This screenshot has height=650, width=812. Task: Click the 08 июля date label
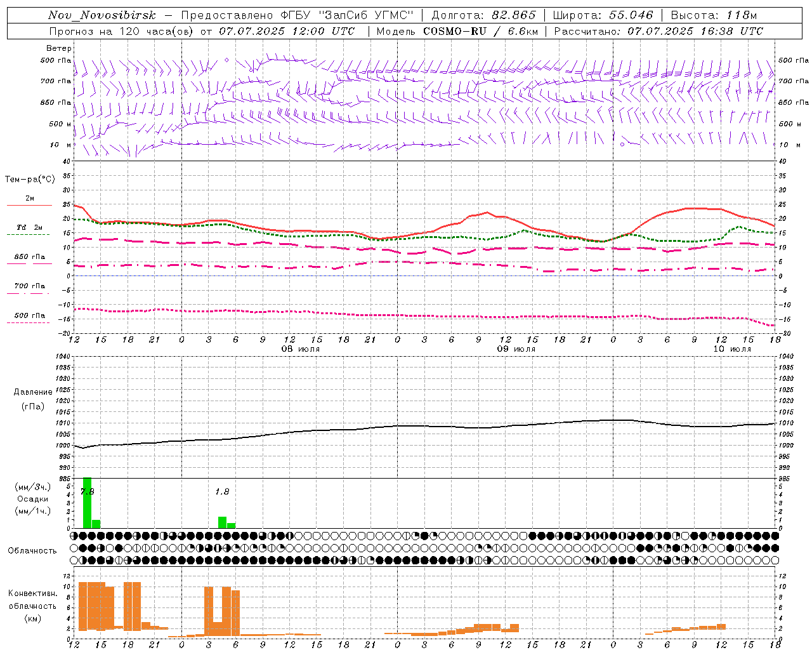coord(301,349)
